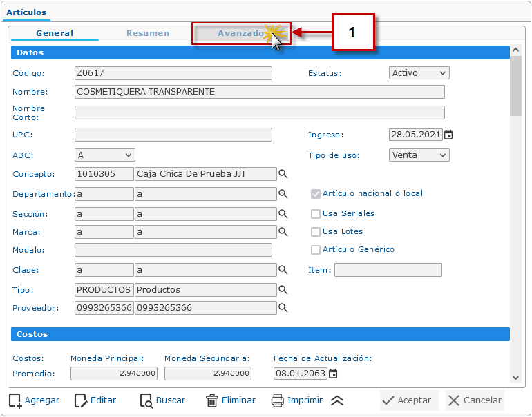The image size is (532, 417).
Task: Open the Concepto search magnifier icon
Action: (283, 174)
